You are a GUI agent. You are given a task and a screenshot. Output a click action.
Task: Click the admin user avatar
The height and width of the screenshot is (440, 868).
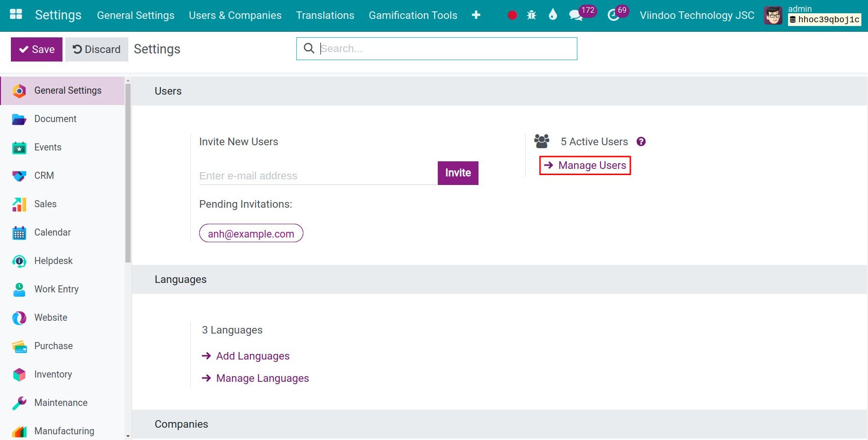[773, 16]
